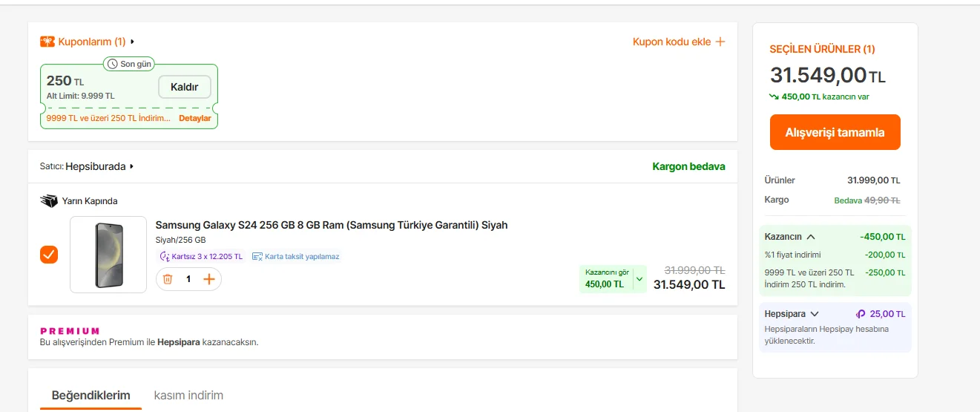This screenshot has height=412, width=980.
Task: Expand the Kazancını gör savings dropdown
Action: point(639,280)
